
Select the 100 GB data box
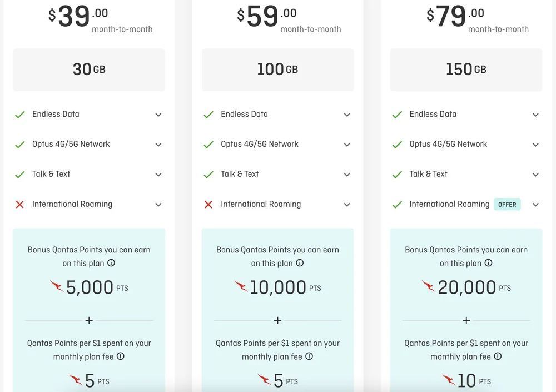(277, 70)
